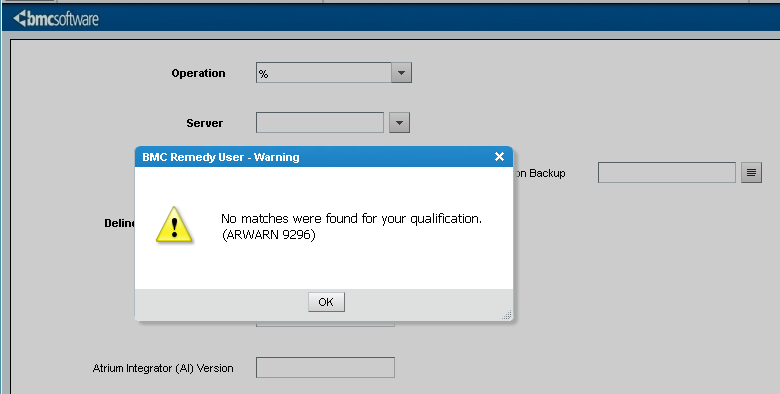Open the Operation dropdown arrow
This screenshot has height=394, width=780.
[401, 73]
